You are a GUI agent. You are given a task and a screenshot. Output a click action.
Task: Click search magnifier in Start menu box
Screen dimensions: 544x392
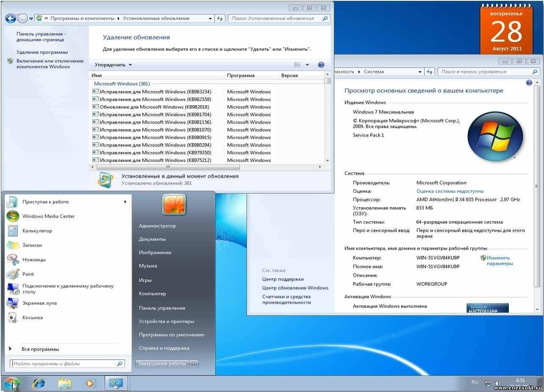(120, 364)
